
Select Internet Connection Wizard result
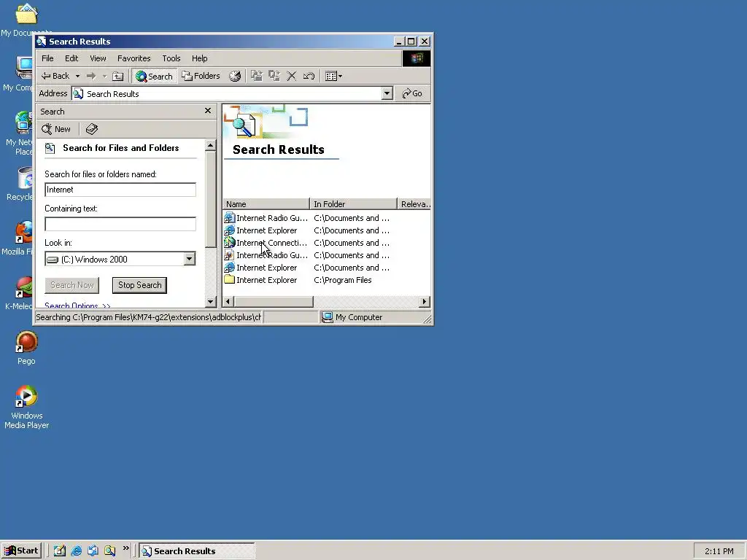click(266, 243)
